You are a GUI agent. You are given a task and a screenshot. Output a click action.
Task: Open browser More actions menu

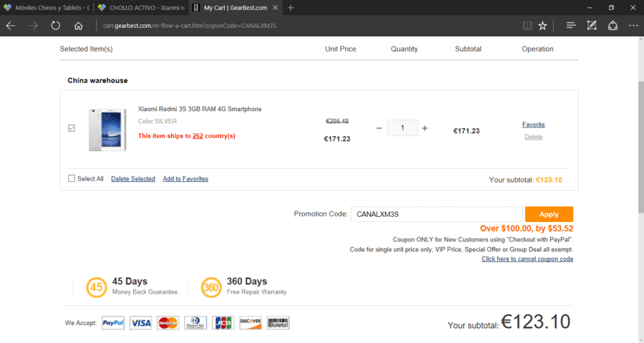click(633, 26)
